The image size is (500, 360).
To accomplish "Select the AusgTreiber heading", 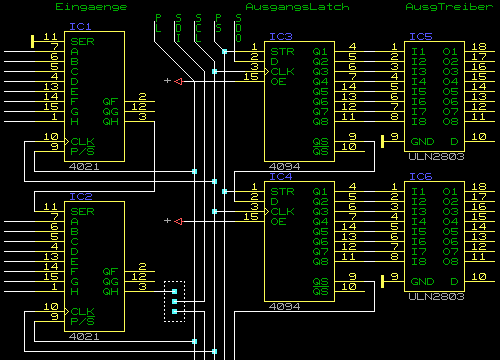I will tap(449, 7).
